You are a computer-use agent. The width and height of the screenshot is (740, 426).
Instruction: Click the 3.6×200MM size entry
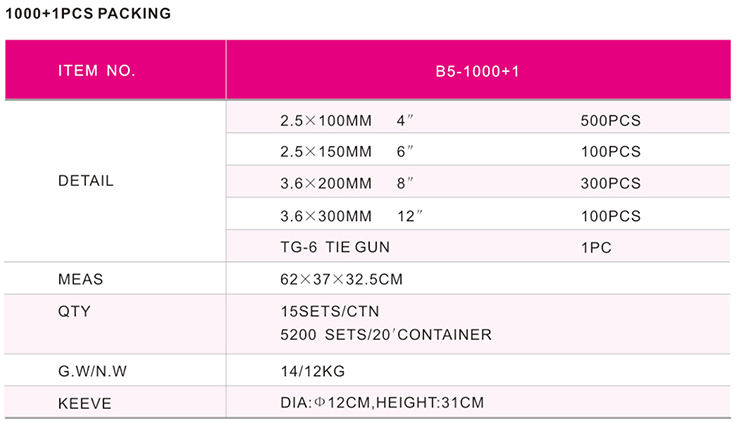tap(325, 184)
